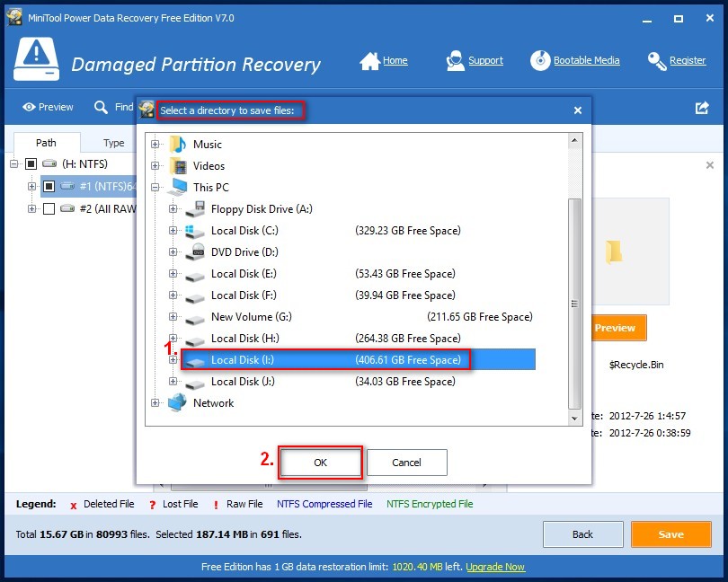728x582 pixels.
Task: Click '(264.38 GB Free Space)' text
Action: pos(408,339)
